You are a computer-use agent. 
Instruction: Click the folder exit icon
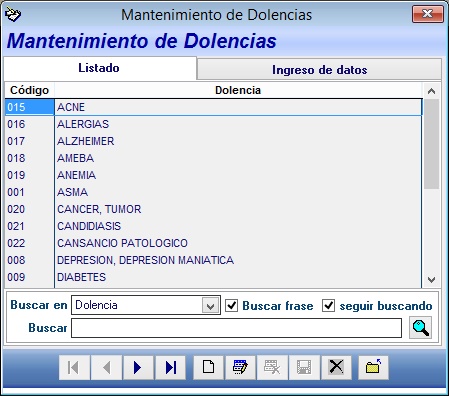[373, 367]
